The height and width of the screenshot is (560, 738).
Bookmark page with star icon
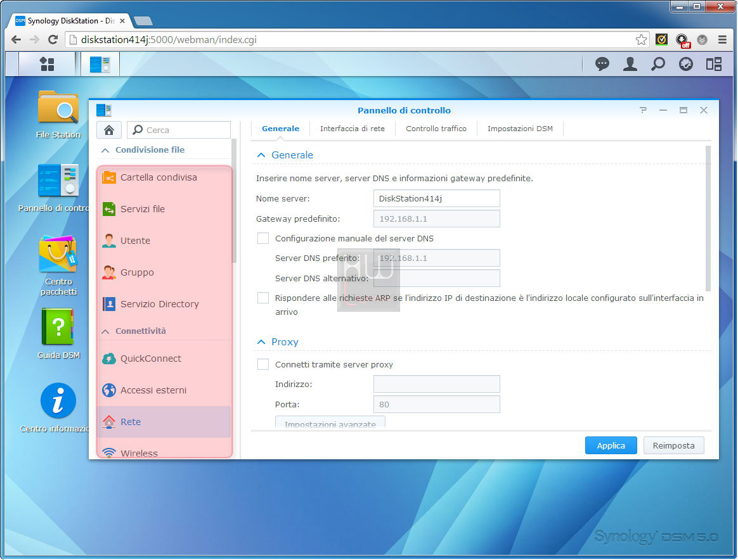pos(640,39)
